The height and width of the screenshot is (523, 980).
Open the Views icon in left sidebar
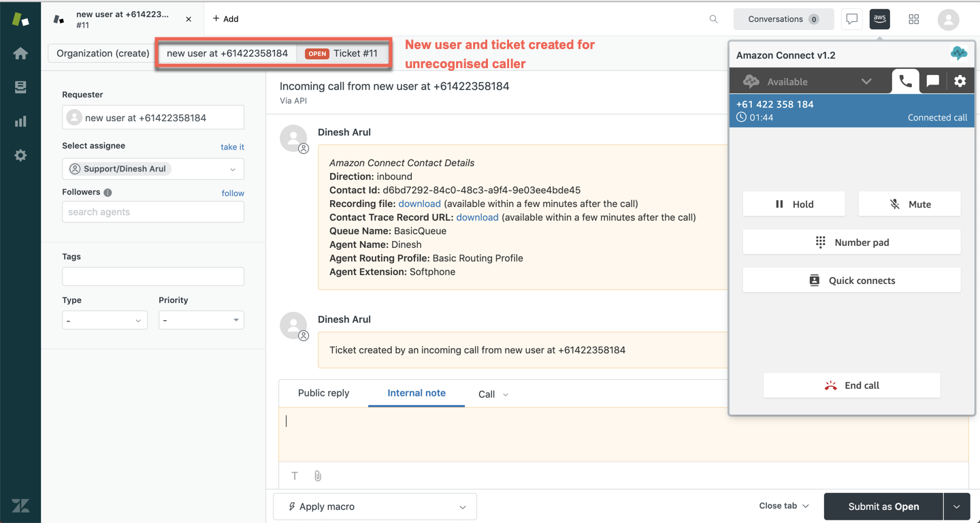click(20, 87)
